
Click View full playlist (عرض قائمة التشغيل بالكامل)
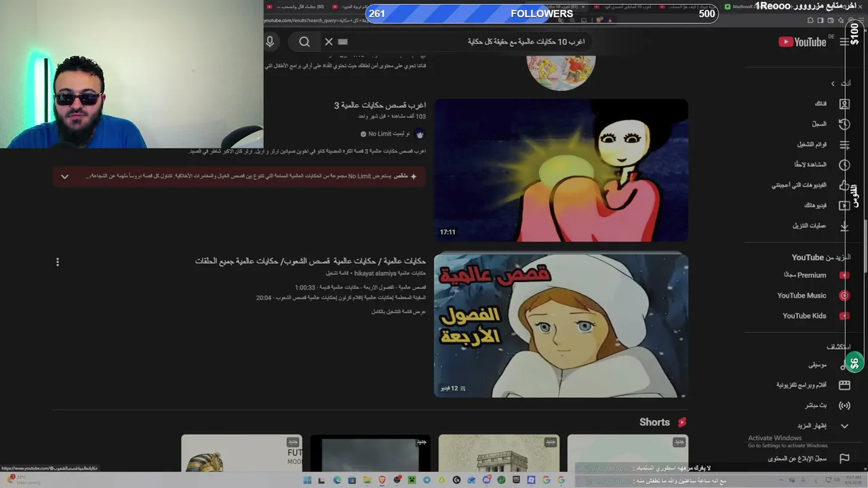[399, 311]
